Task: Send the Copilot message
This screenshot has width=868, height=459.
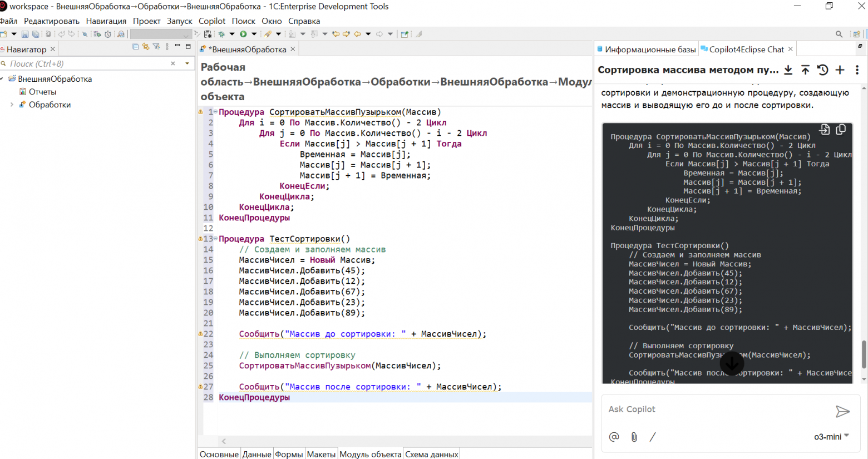Action: click(844, 412)
